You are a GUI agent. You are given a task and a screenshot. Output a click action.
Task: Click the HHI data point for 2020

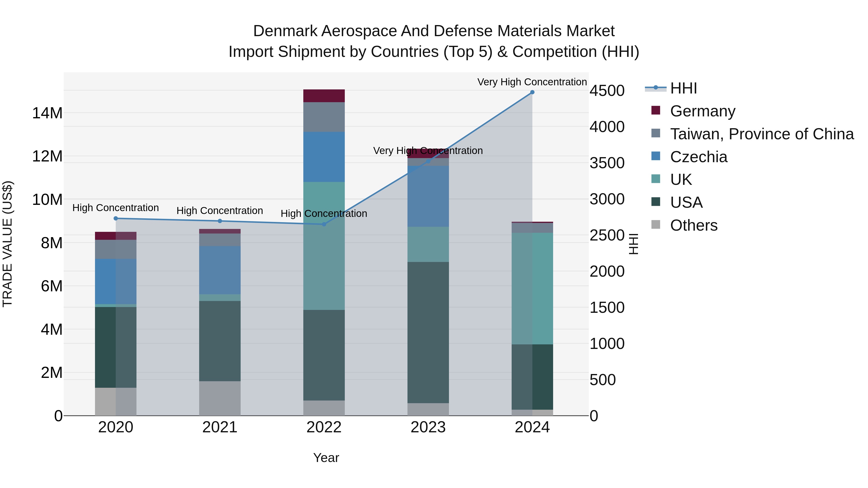coord(115,218)
